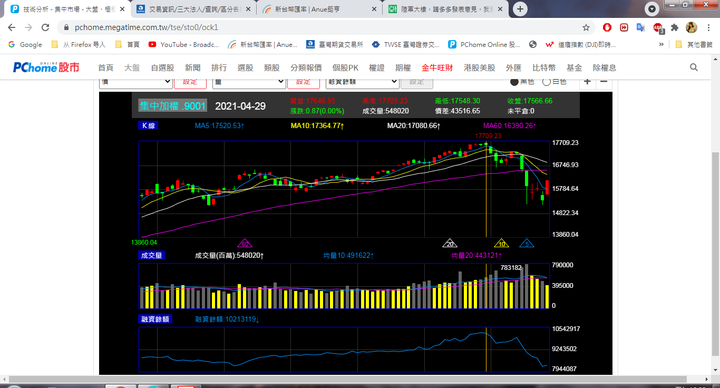Show more bookmarks with the double chevron
Viewport: 720px width, 388px height.
661,45
